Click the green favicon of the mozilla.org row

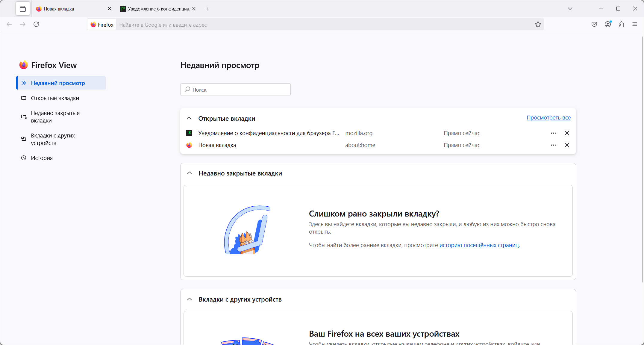coord(189,133)
